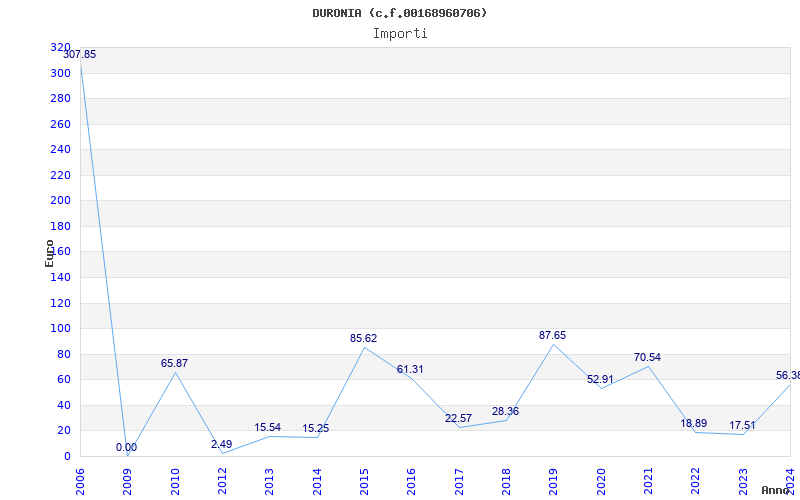Click the 70.54 value label
This screenshot has height=500, width=800.
point(647,357)
